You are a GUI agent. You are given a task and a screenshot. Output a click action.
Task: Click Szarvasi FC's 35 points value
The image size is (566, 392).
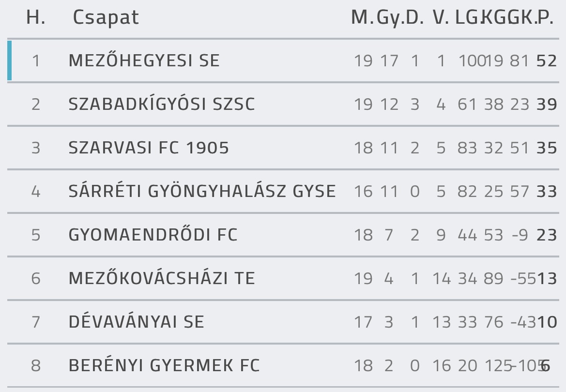click(547, 148)
